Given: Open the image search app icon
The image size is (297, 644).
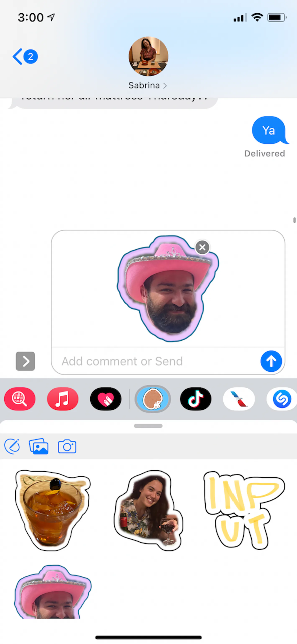Looking at the screenshot, I should (20, 399).
